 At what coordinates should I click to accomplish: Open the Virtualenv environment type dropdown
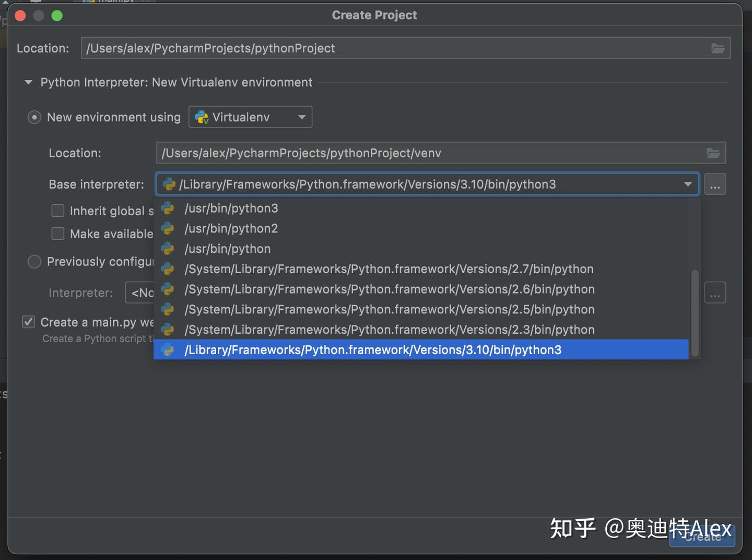301,117
